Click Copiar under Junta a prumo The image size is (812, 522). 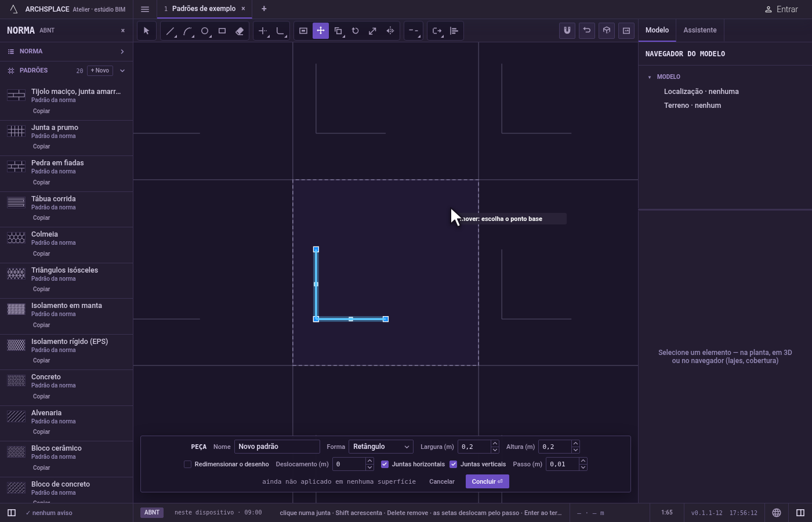tap(41, 147)
